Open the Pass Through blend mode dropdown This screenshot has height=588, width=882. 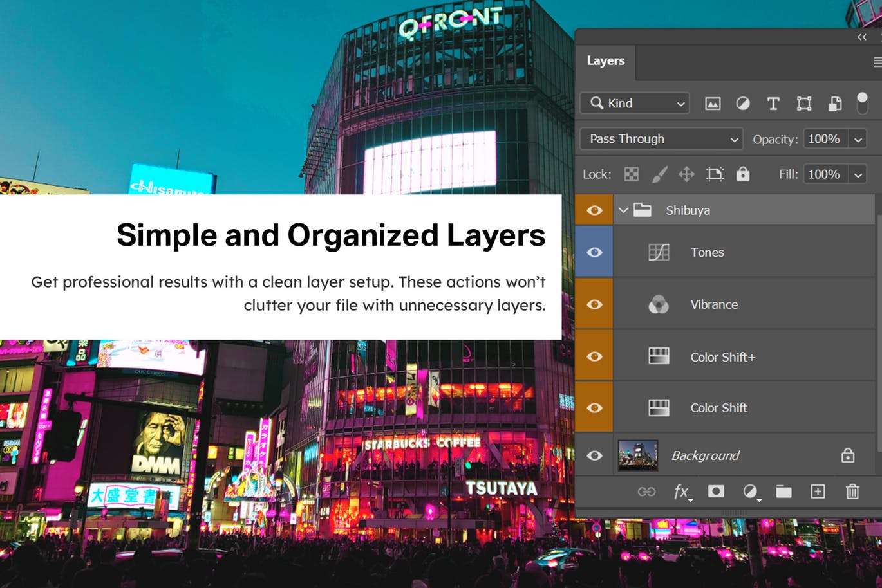tap(662, 139)
